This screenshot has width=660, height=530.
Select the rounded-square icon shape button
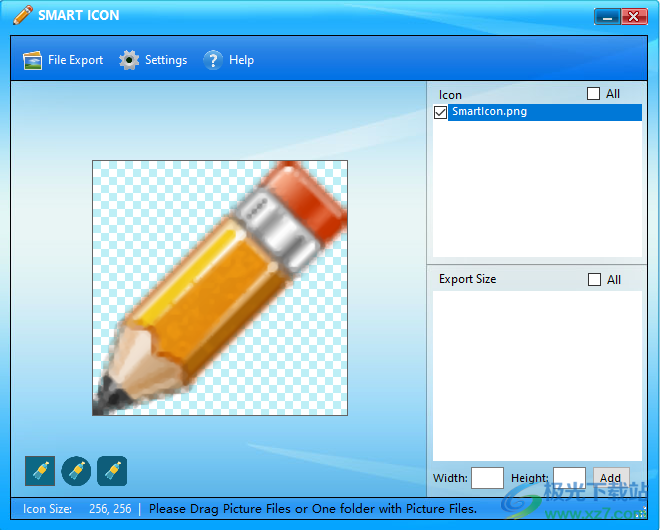pyautogui.click(x=112, y=471)
